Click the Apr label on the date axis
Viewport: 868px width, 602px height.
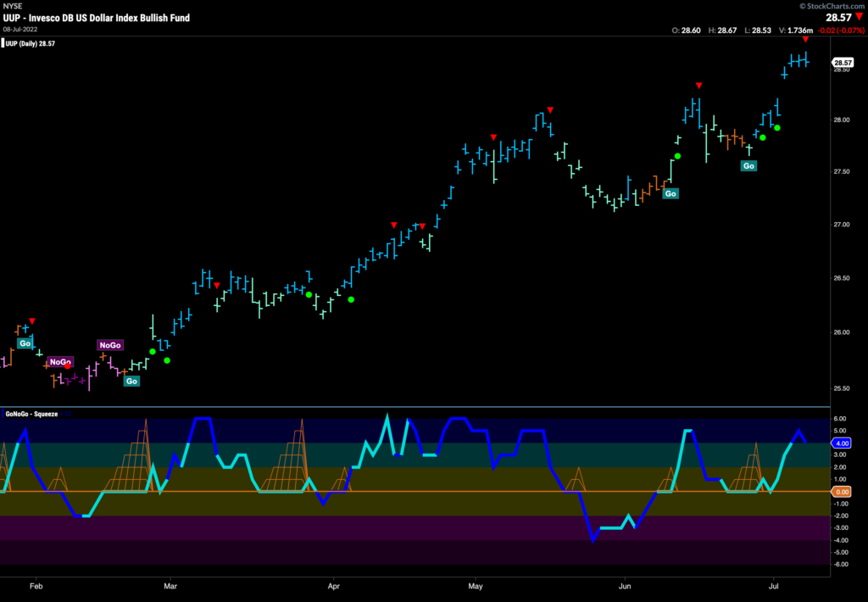point(333,586)
